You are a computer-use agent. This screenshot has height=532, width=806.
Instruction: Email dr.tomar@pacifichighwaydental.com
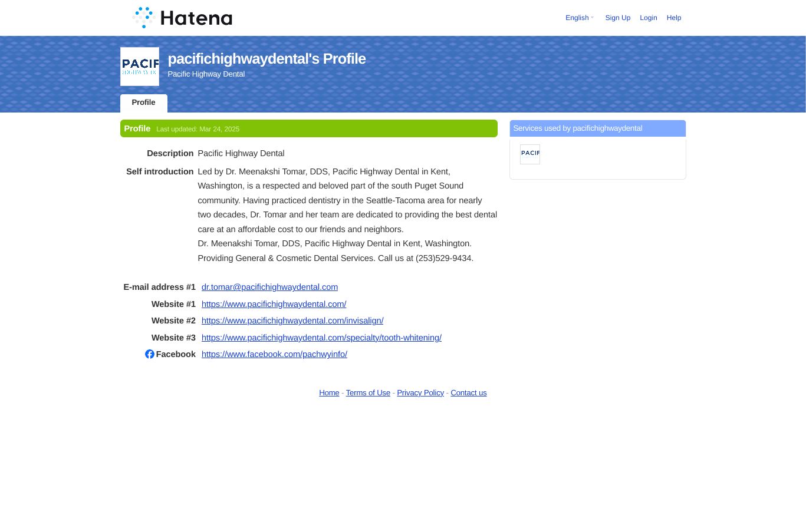(269, 287)
